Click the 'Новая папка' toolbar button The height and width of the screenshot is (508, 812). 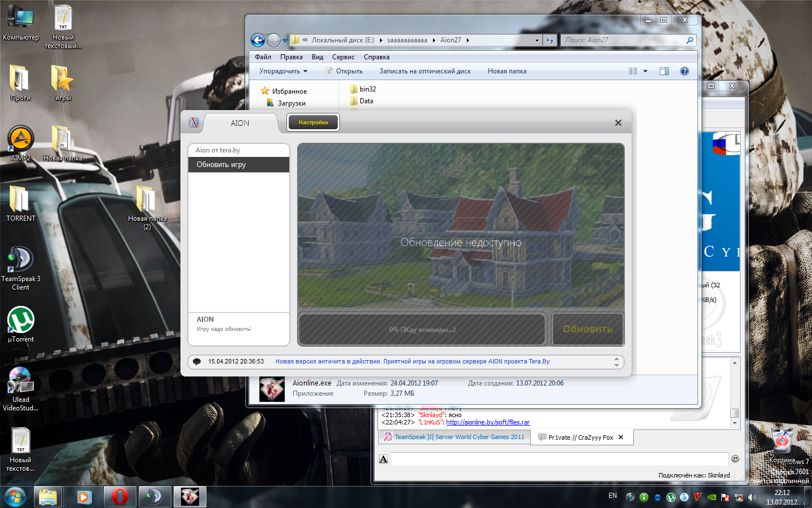click(x=507, y=71)
